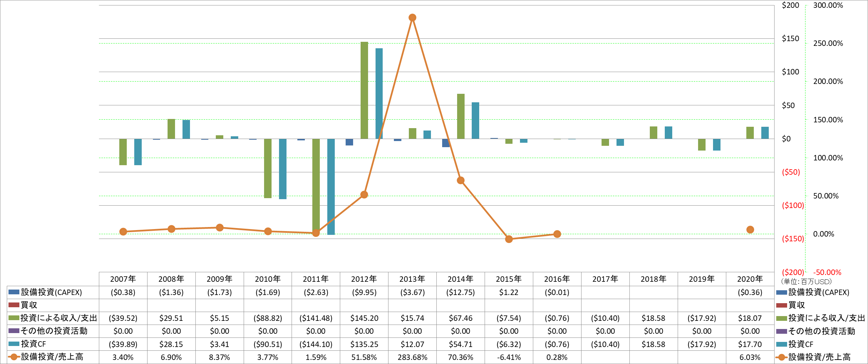Click the blue 設備投資(CAPEX) swatch in left legend

click(x=14, y=292)
